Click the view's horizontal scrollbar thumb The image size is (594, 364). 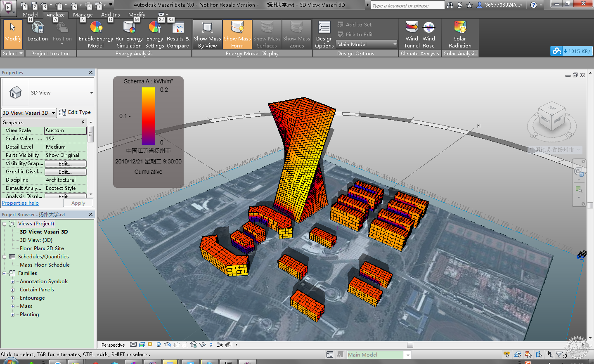click(410, 345)
